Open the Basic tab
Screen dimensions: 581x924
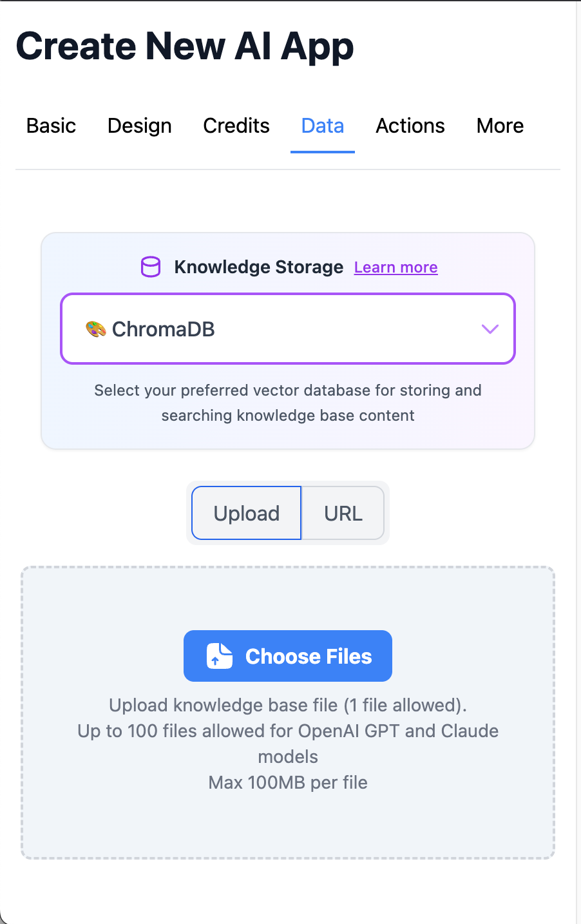[x=51, y=126]
